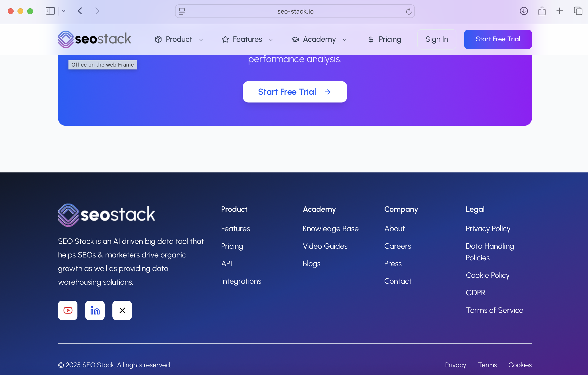
Task: Click the graduation cap icon beside Academy
Action: 295,39
